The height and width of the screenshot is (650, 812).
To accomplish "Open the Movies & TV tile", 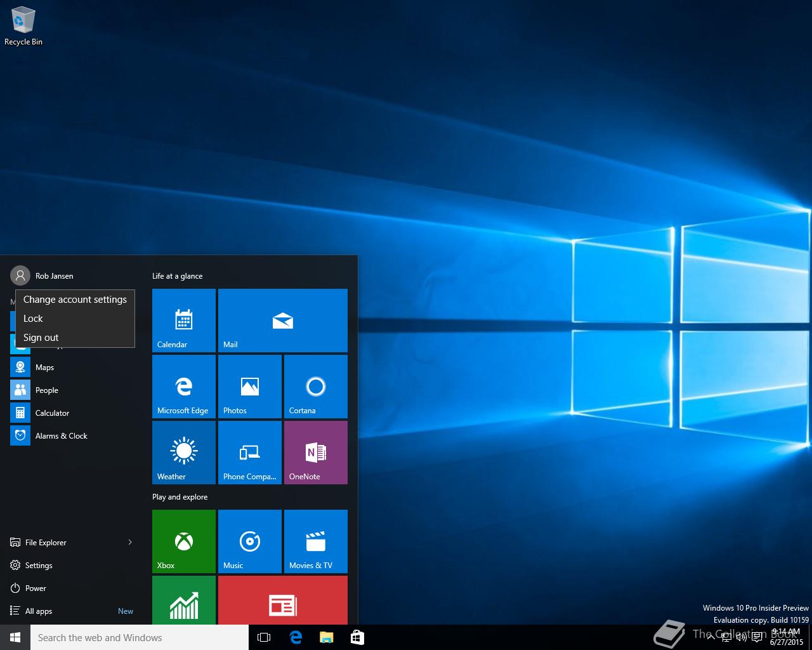I will (316, 541).
